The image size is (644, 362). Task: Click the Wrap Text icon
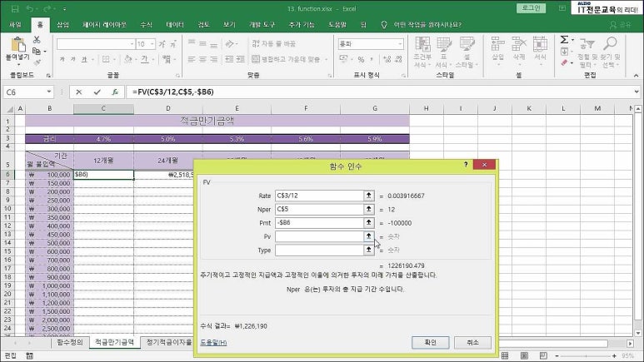(274, 43)
